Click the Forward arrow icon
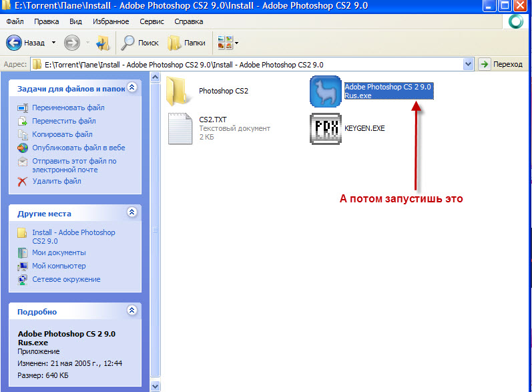 coord(72,43)
